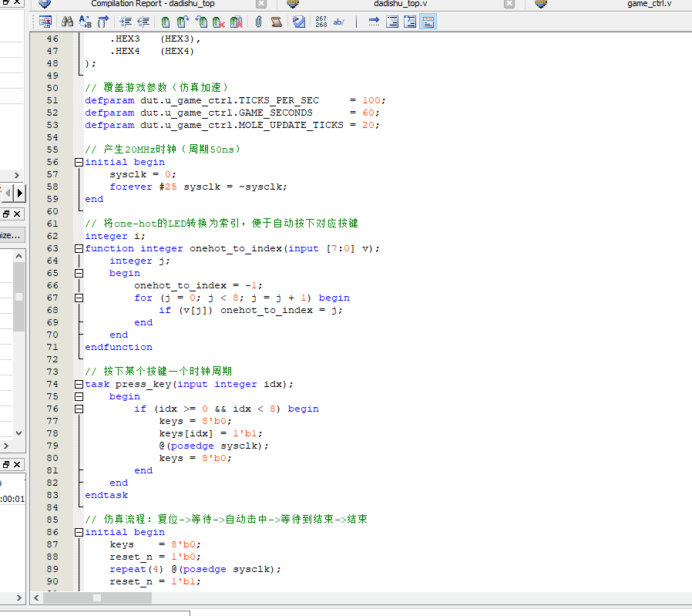Screen dimensions: 692x616
Task: Click the second page-layout icon with corner arrow
Action: click(x=410, y=22)
